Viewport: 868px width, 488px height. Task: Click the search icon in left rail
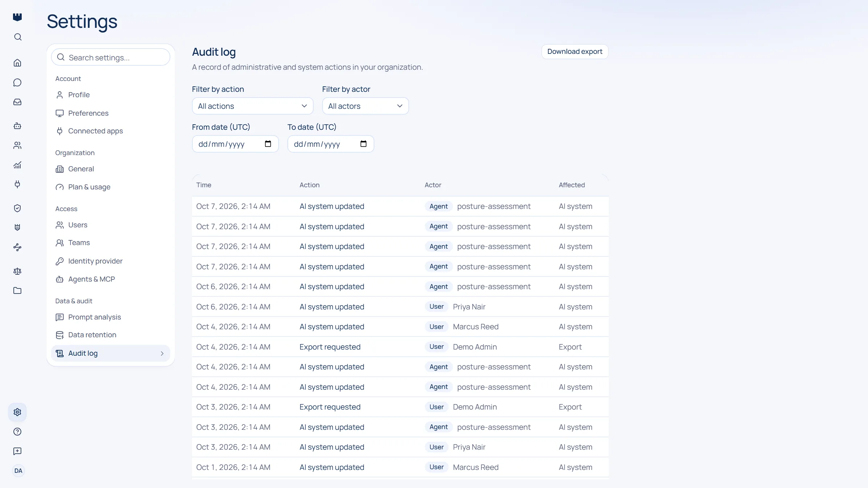pos(18,37)
